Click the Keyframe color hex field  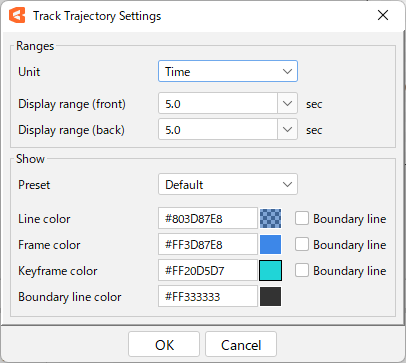coord(208,270)
